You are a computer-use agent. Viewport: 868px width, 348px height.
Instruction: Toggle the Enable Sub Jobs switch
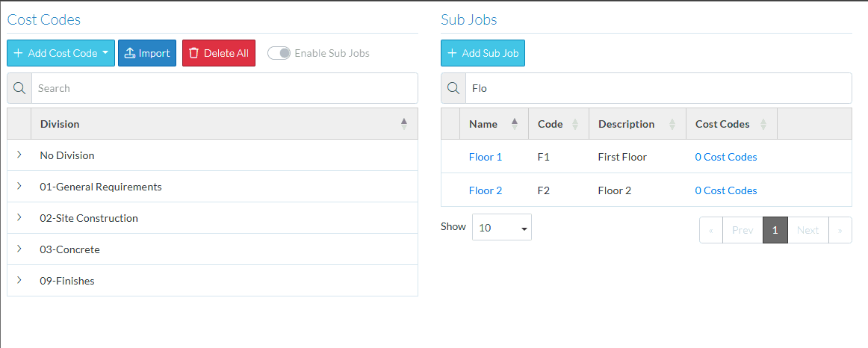tap(279, 53)
